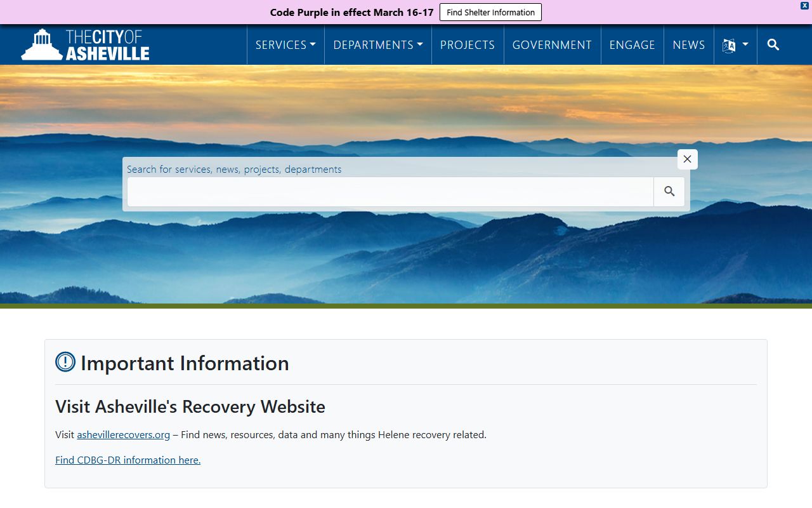
Task: Click the Code Purple in effect text
Action: (x=351, y=12)
